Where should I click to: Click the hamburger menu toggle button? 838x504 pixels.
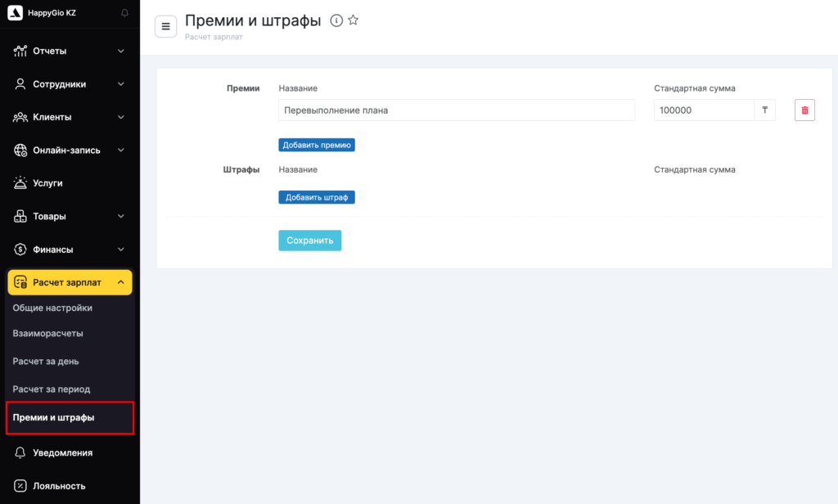tap(166, 26)
